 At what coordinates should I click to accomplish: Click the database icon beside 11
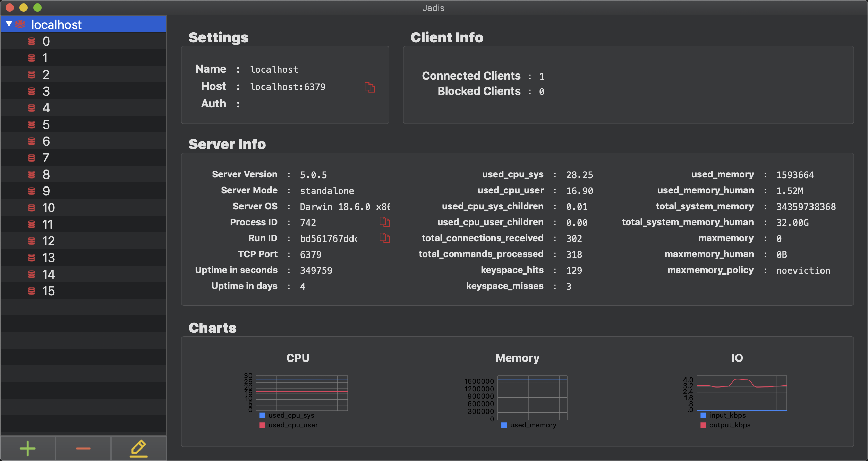pyautogui.click(x=32, y=224)
